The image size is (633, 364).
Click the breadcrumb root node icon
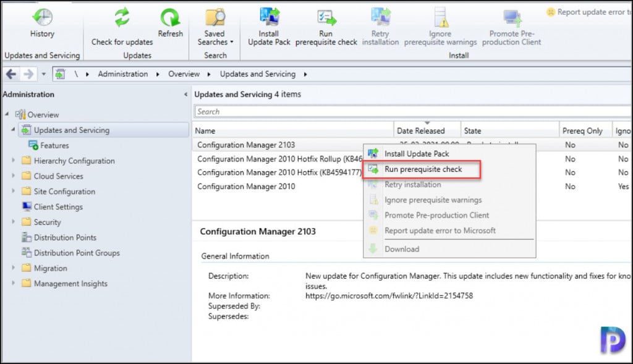click(60, 74)
